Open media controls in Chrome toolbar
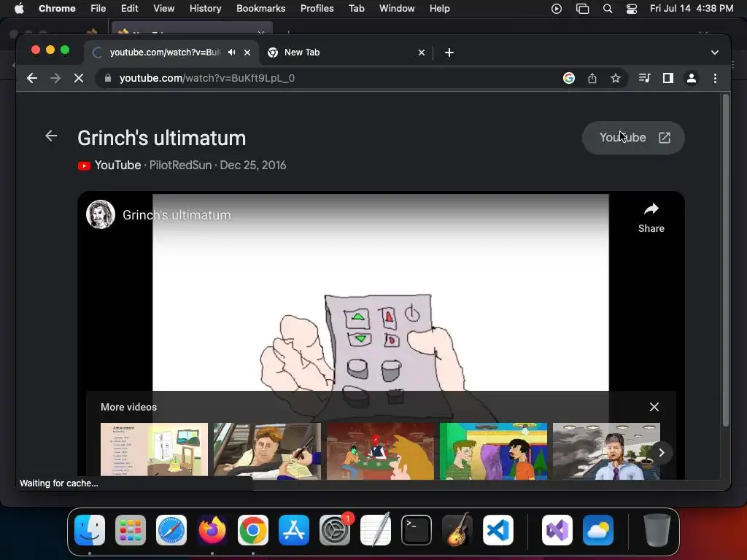Image resolution: width=747 pixels, height=560 pixels. [x=644, y=78]
